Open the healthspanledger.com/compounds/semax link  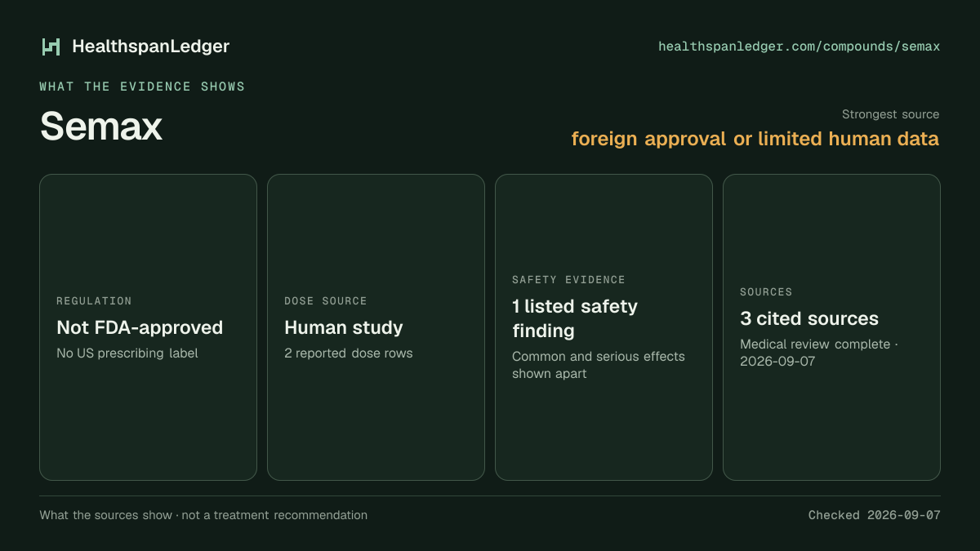click(x=800, y=47)
